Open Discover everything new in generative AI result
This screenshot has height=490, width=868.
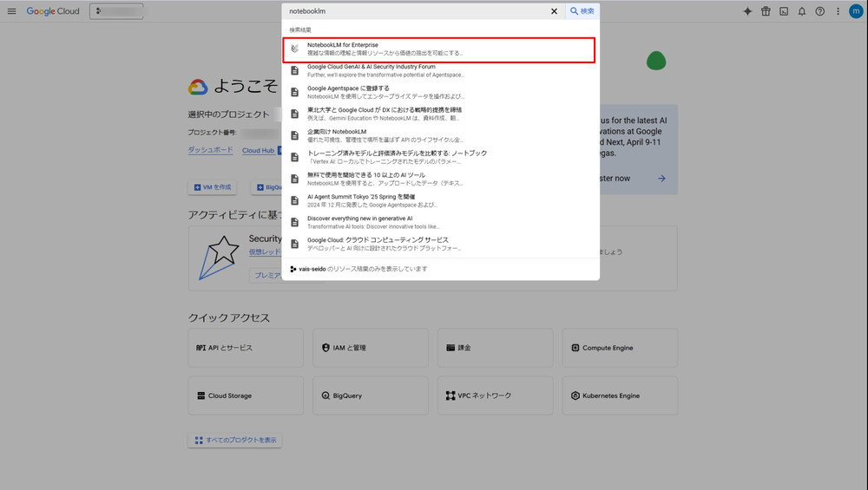pyautogui.click(x=440, y=222)
